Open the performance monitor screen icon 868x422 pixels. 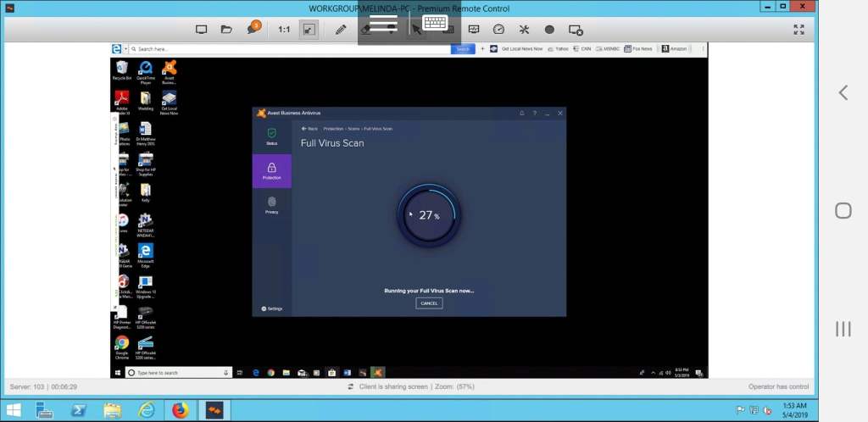click(474, 30)
